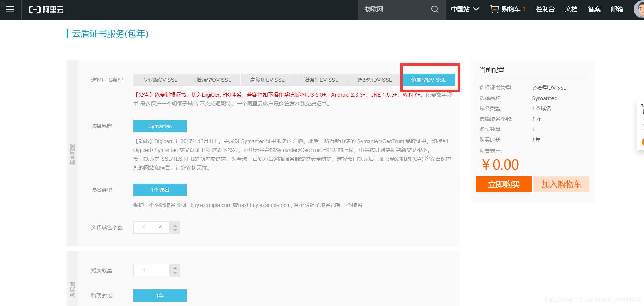Image resolution: width=644 pixels, height=306 pixels.
Task: Click the domain count input field
Action: point(151,227)
